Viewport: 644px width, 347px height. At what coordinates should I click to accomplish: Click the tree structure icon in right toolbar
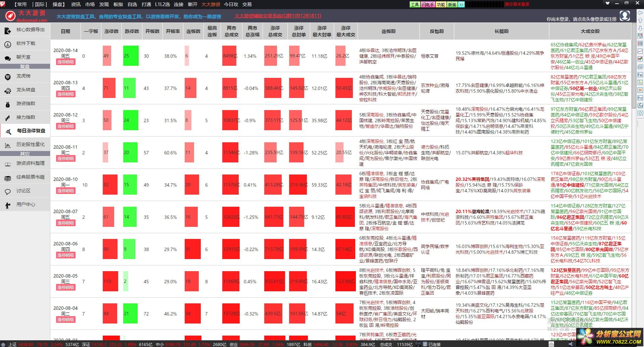point(640,82)
